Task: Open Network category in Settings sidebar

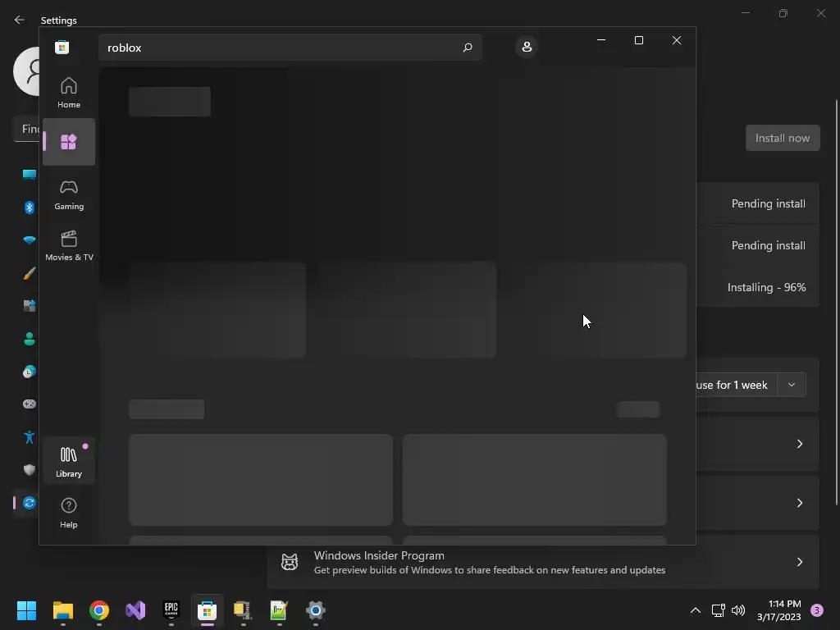Action: click(x=30, y=240)
